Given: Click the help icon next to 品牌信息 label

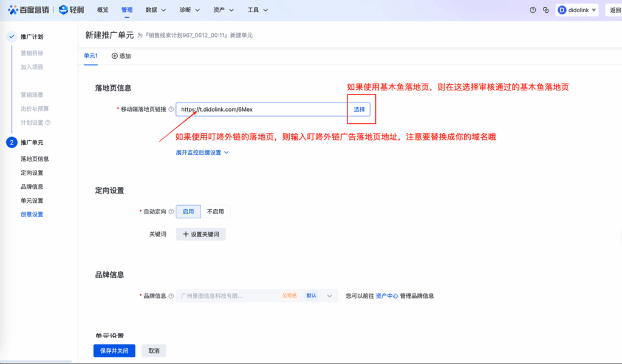Looking at the screenshot, I should pos(171,296).
